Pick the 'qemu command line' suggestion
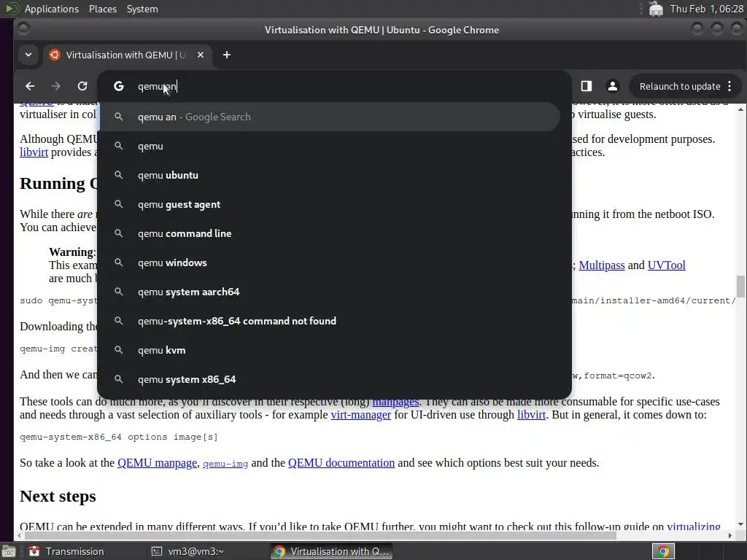The image size is (747, 560). pos(330,233)
